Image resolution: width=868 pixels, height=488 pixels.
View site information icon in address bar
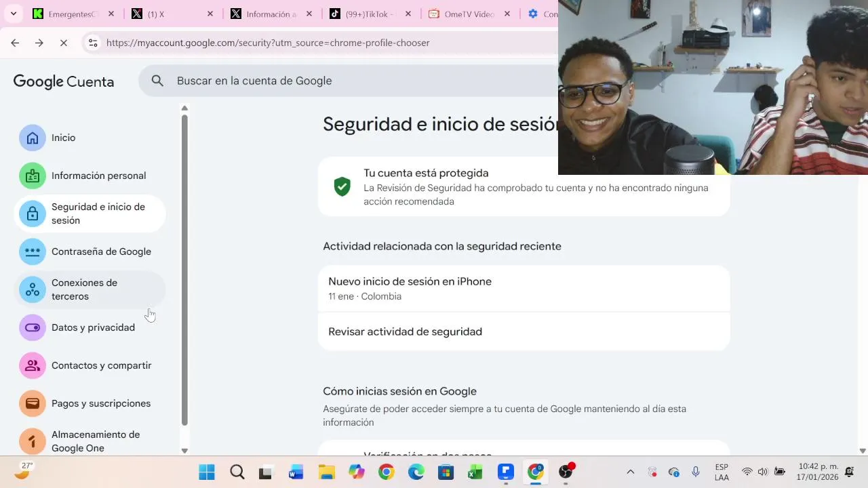tap(94, 43)
